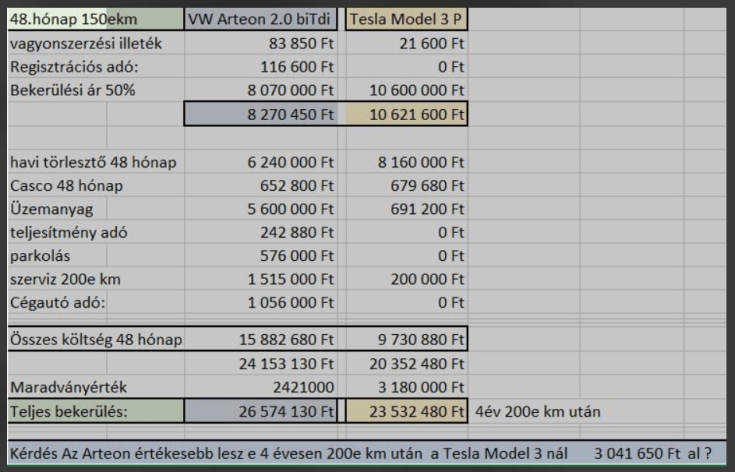Select the '3 041 650 Ft al ?' value
735x472 pixels.
coord(652,454)
